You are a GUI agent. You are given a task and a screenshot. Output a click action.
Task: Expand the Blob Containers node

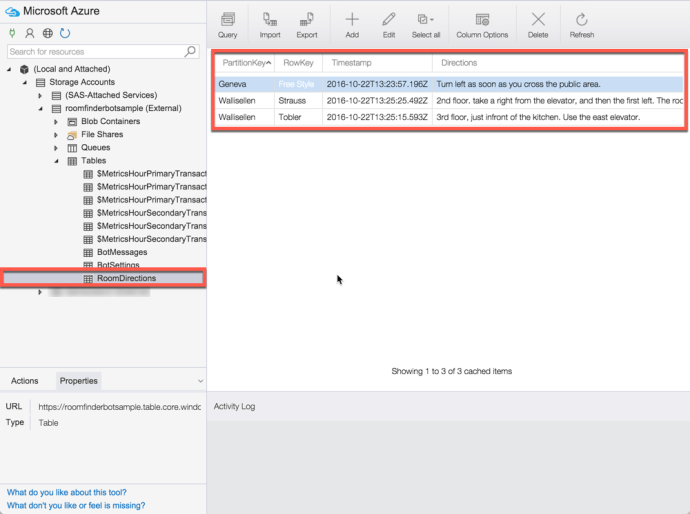57,121
